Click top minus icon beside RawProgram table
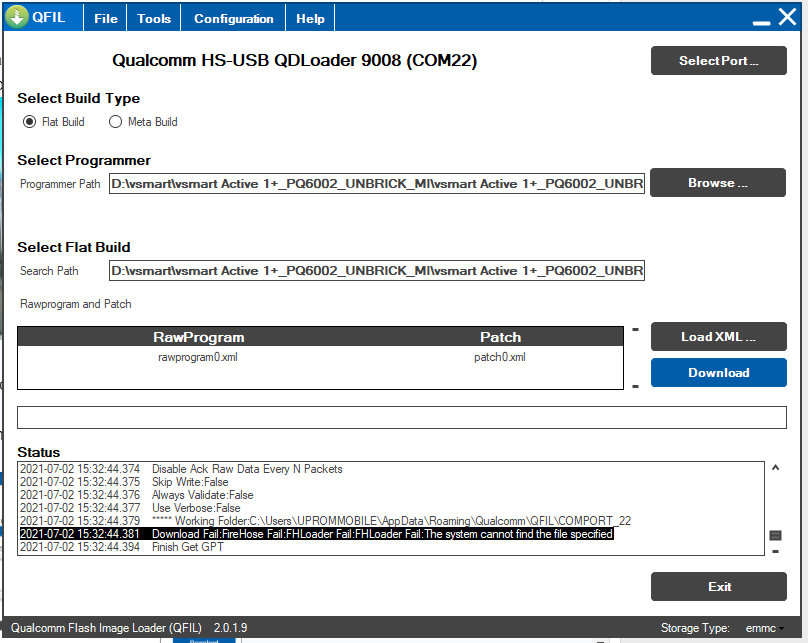The width and height of the screenshot is (808, 643). (635, 329)
